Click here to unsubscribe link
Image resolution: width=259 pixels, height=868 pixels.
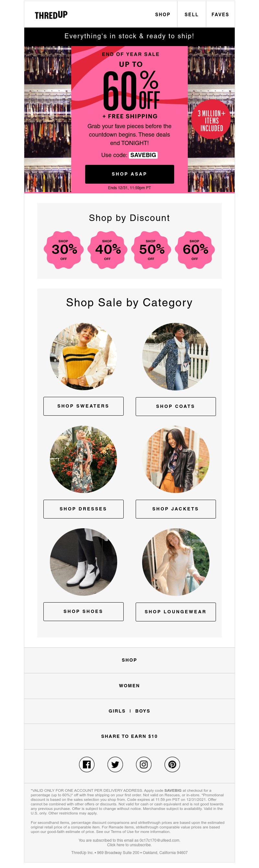click(129, 845)
